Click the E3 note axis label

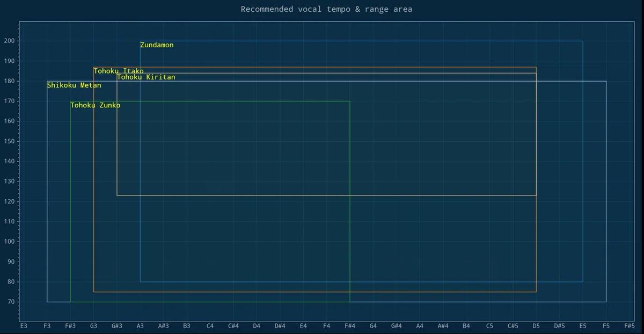click(x=24, y=326)
